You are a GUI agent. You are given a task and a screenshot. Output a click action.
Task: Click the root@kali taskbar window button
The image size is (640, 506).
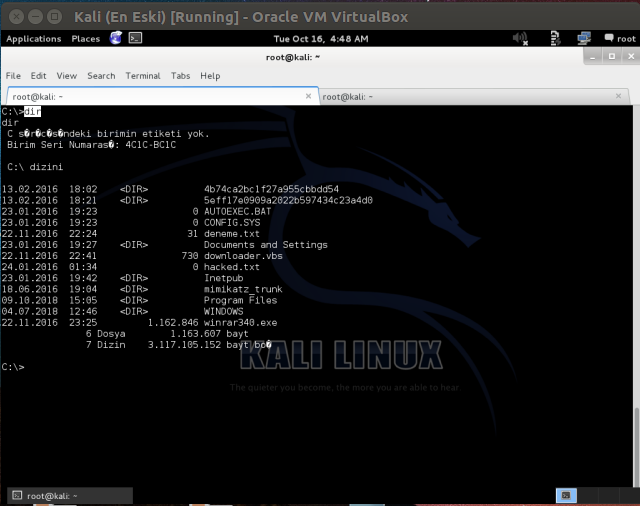[70, 496]
